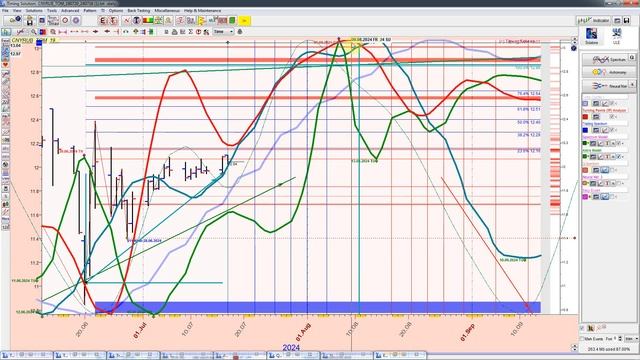Open the Solutions menu
The height and width of the screenshot is (360, 640).
34,11
